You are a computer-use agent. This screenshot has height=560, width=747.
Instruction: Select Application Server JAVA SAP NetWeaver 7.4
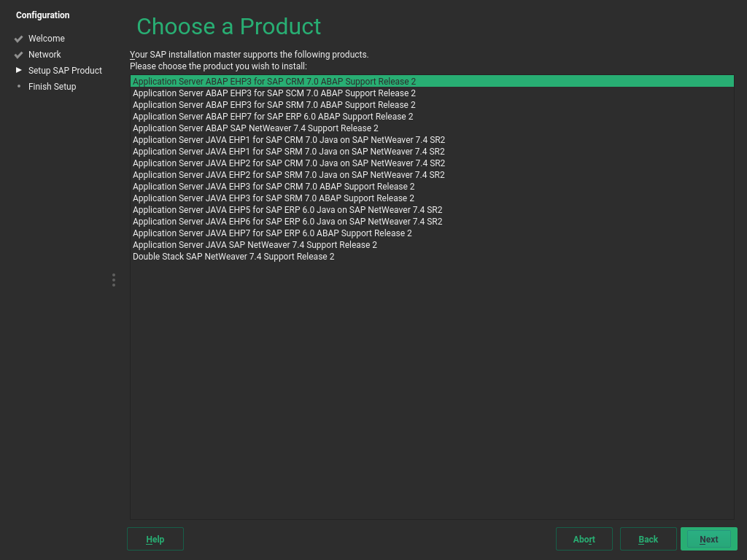click(x=255, y=244)
